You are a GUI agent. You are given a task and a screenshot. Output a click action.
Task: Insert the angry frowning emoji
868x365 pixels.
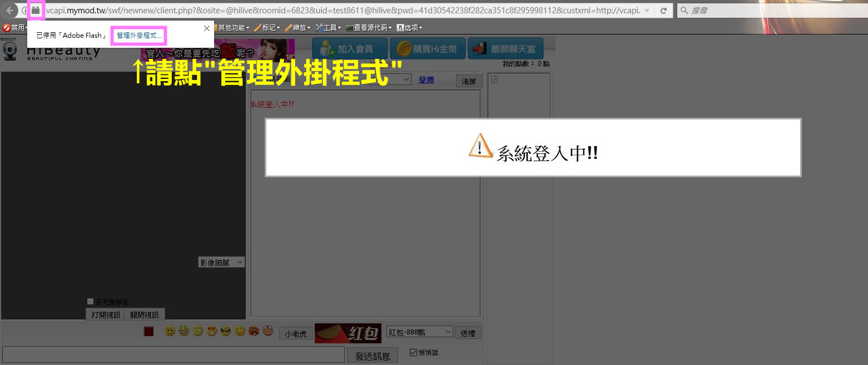click(226, 332)
